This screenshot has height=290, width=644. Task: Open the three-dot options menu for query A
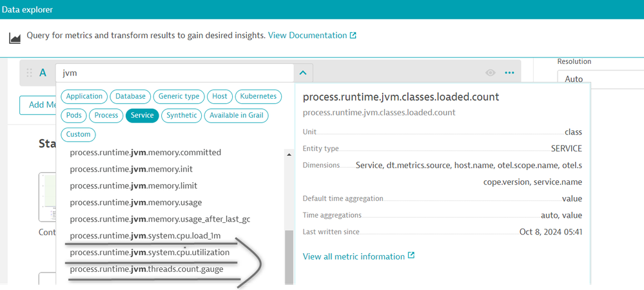(510, 73)
